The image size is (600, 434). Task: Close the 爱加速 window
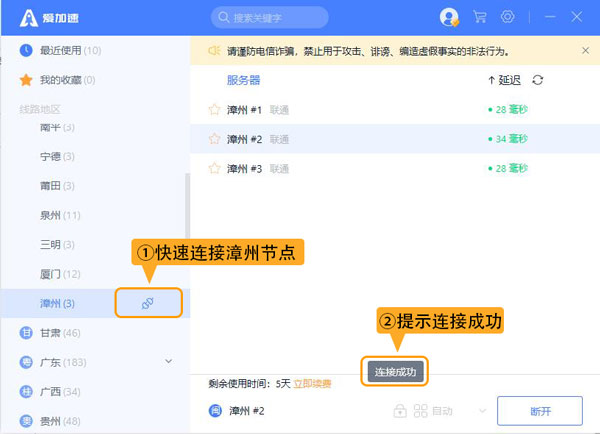[x=577, y=17]
